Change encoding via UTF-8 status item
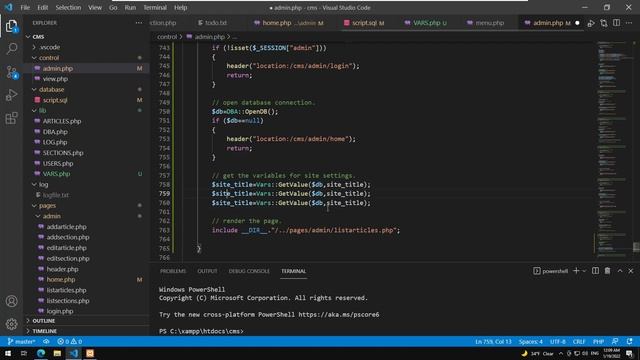Viewport: 640px width, 360px height. click(558, 341)
